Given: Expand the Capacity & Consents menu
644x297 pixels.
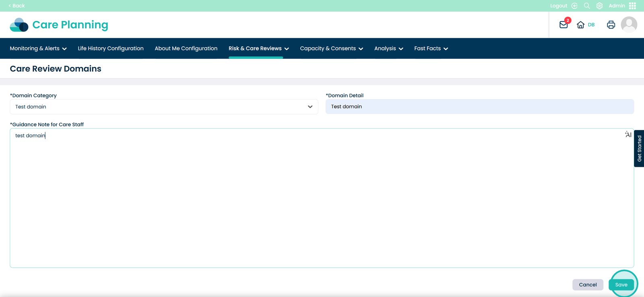Looking at the screenshot, I should coord(331,48).
